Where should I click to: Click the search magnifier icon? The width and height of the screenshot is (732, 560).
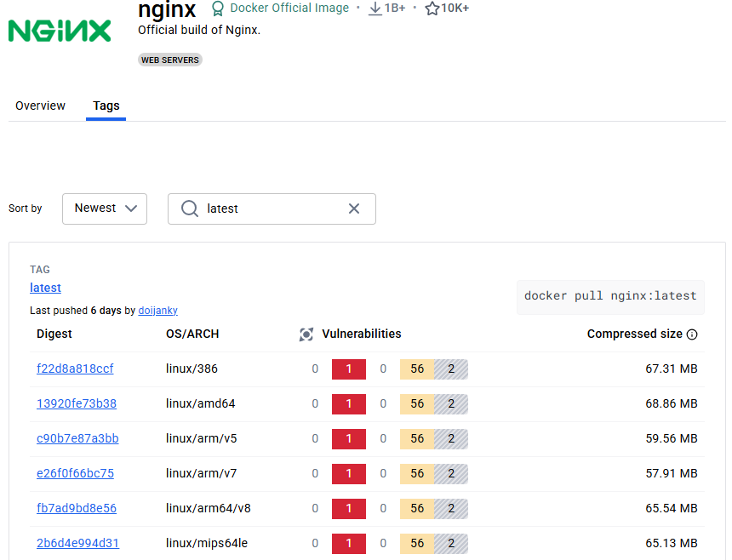[x=190, y=209]
